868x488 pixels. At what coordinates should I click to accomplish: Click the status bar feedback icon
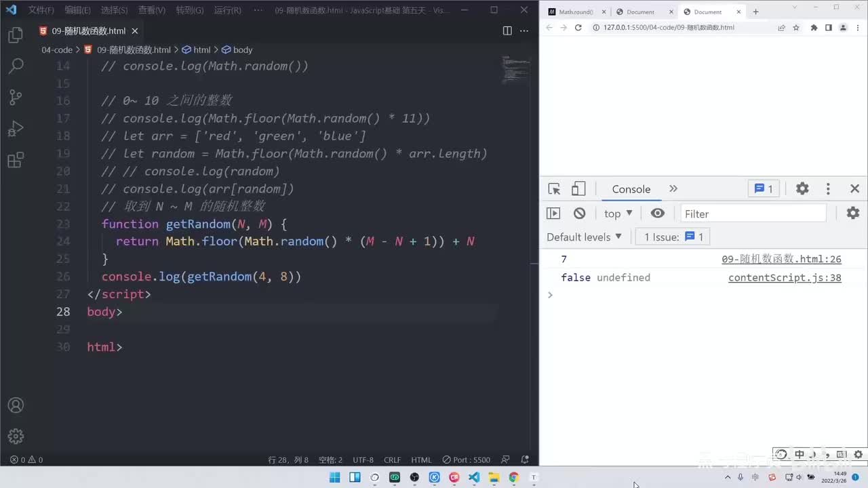505,460
